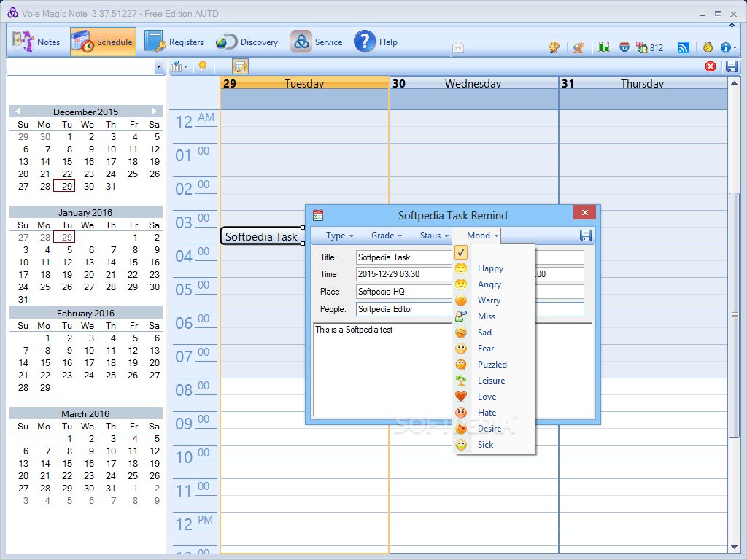Click the highlighted note edit icon
This screenshot has height=560, width=747.
(x=241, y=66)
